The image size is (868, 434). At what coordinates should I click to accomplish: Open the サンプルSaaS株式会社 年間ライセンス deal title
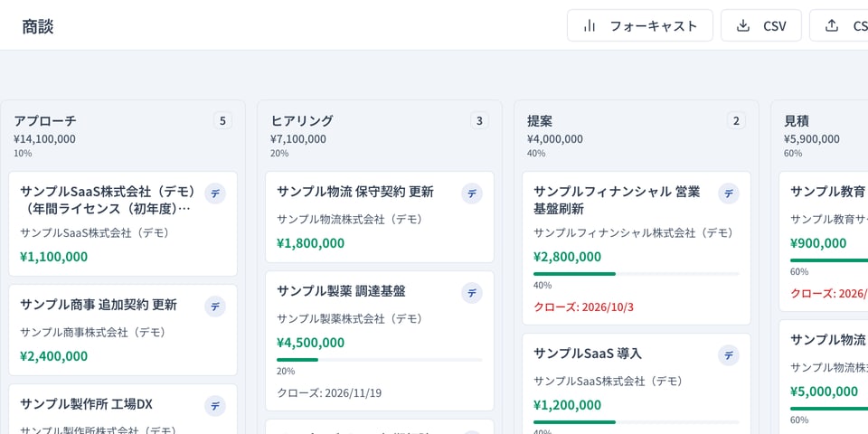(108, 201)
